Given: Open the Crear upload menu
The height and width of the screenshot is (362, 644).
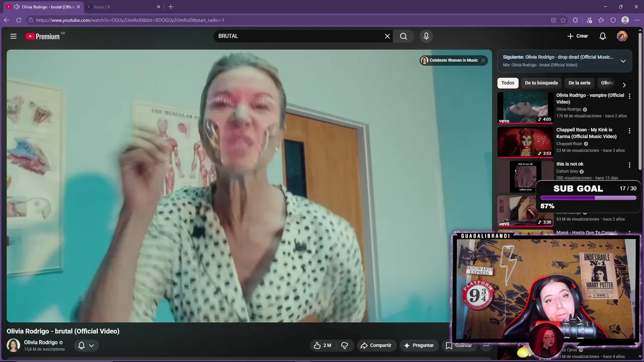Looking at the screenshot, I should click(578, 36).
